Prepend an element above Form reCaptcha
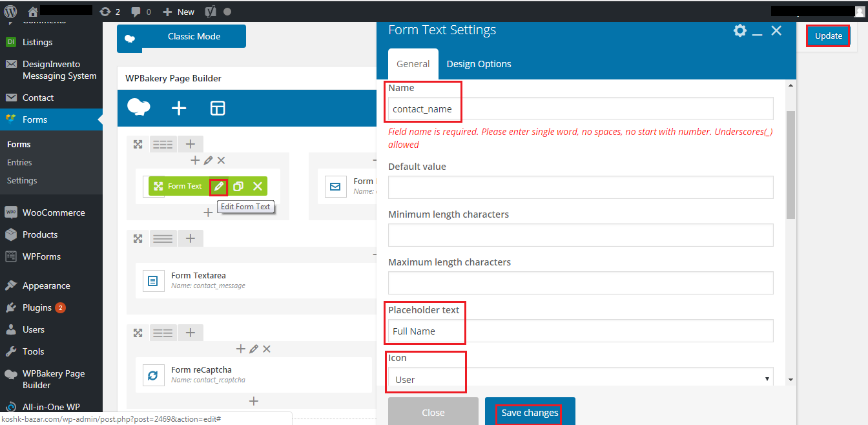 (241, 349)
